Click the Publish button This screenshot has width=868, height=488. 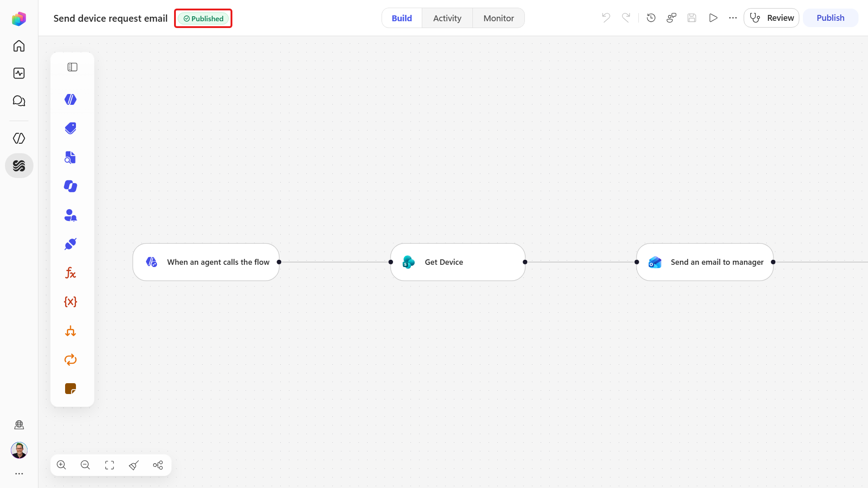[830, 18]
